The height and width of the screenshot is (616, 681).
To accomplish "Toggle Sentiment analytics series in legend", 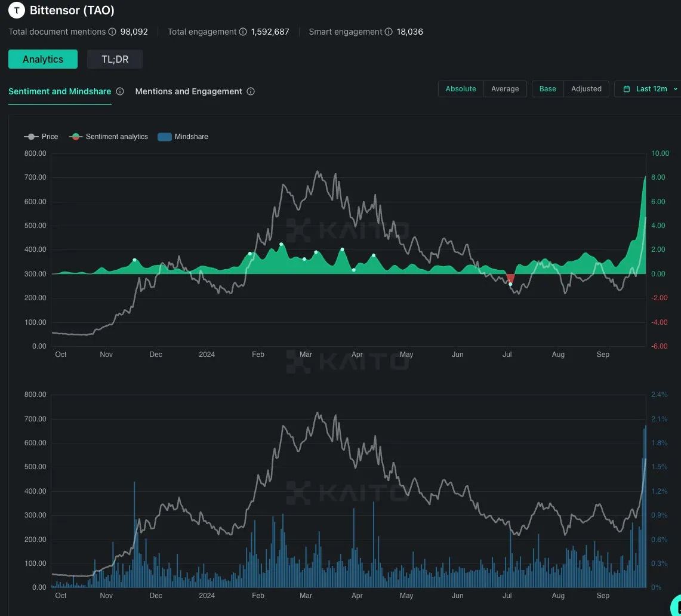I will pos(109,137).
